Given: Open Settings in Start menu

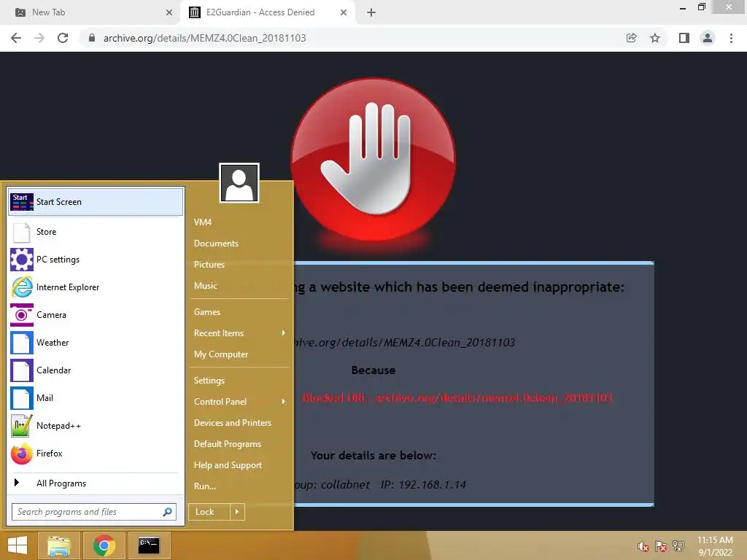Looking at the screenshot, I should tap(209, 381).
